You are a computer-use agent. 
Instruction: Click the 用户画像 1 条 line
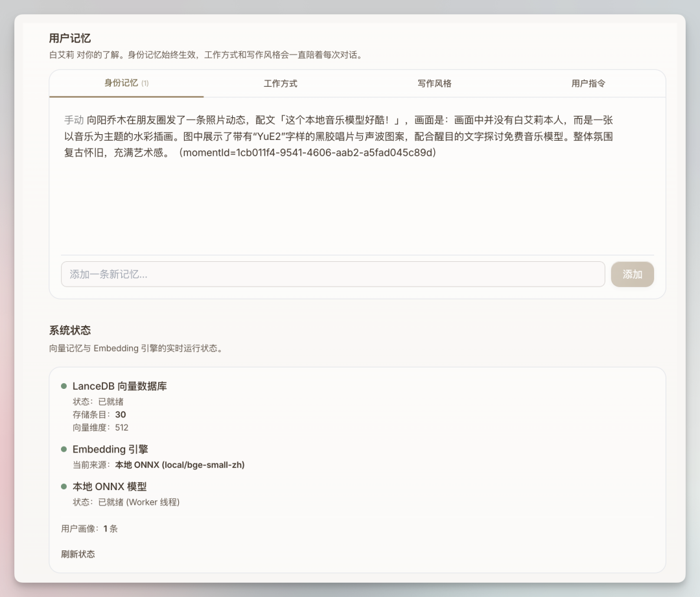click(x=89, y=529)
